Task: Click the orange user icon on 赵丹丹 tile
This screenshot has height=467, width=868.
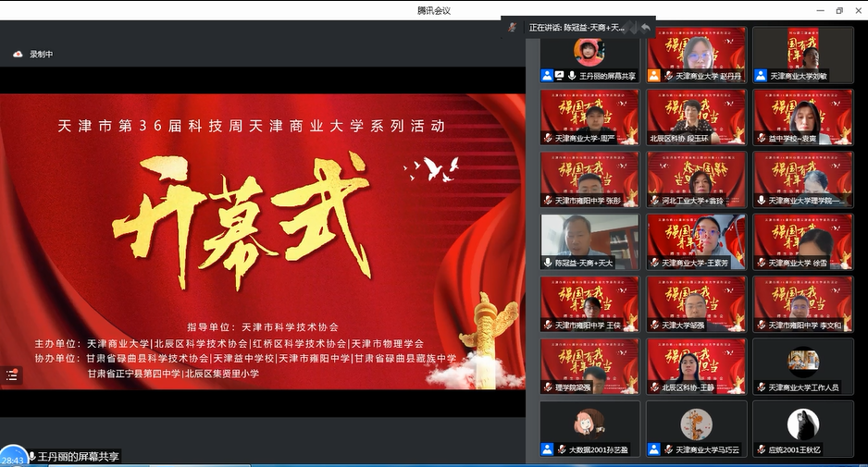Action: pyautogui.click(x=654, y=76)
